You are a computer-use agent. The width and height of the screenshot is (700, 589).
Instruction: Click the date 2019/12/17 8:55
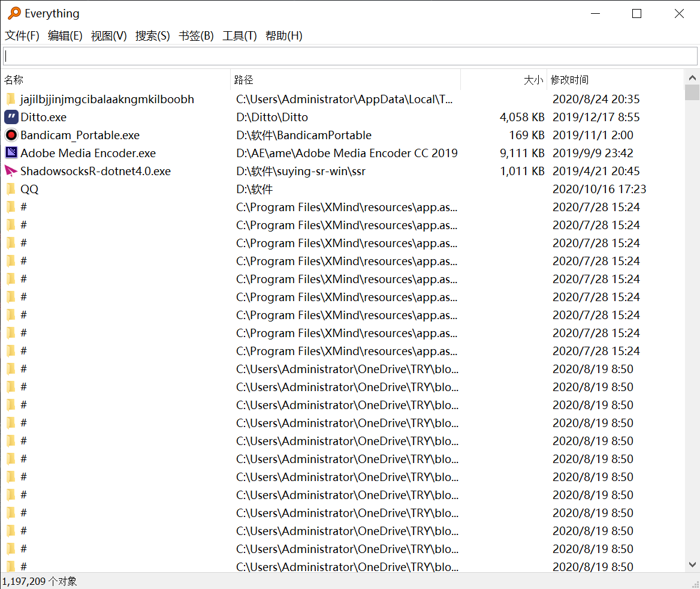tap(596, 117)
